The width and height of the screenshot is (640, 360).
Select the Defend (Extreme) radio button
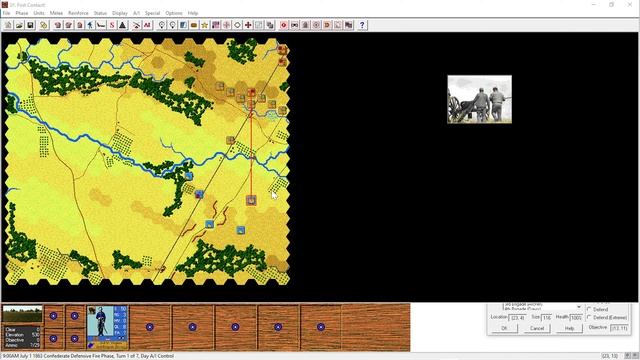tap(589, 318)
